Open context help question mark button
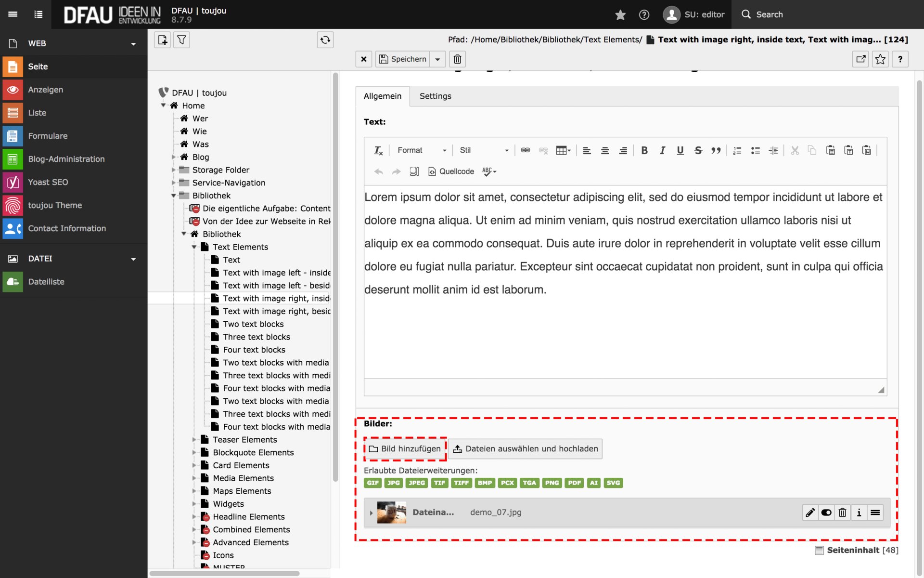Screen dimensions: 924x578 point(900,59)
